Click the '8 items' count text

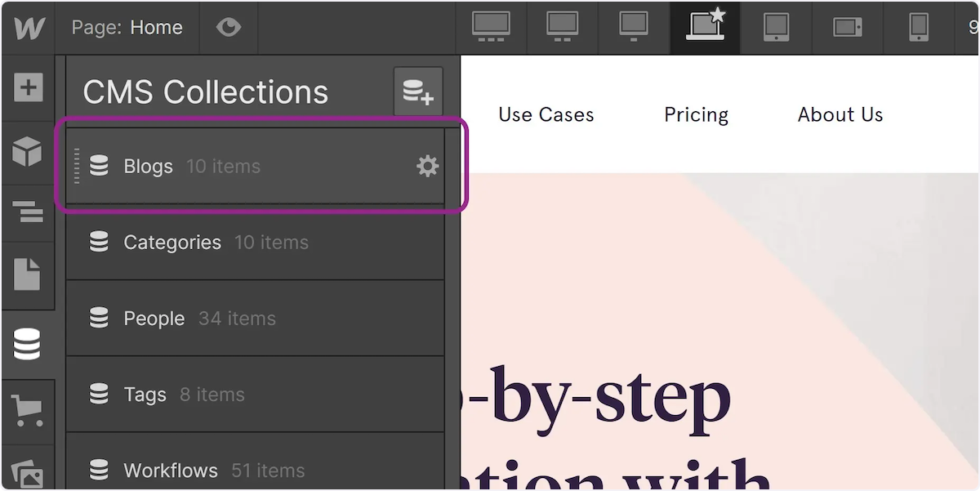tap(212, 395)
